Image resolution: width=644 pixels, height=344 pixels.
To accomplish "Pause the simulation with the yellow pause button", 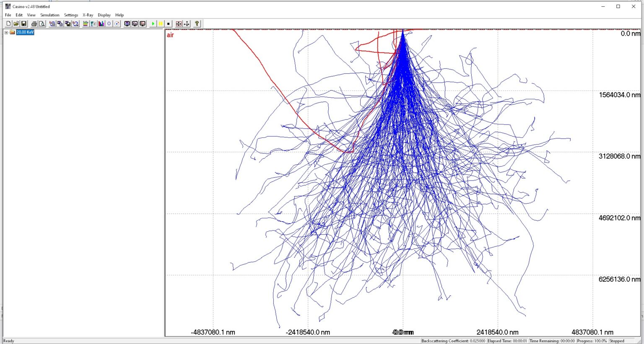I will 160,24.
